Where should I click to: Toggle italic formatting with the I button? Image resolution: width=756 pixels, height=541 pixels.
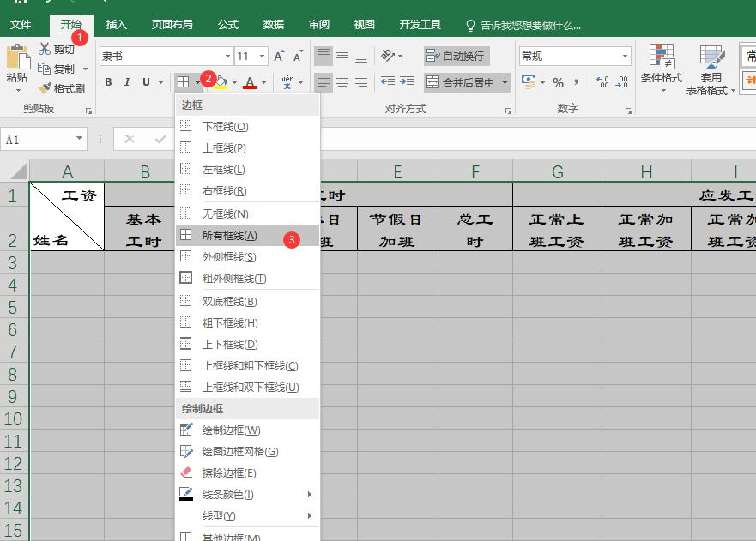[126, 82]
